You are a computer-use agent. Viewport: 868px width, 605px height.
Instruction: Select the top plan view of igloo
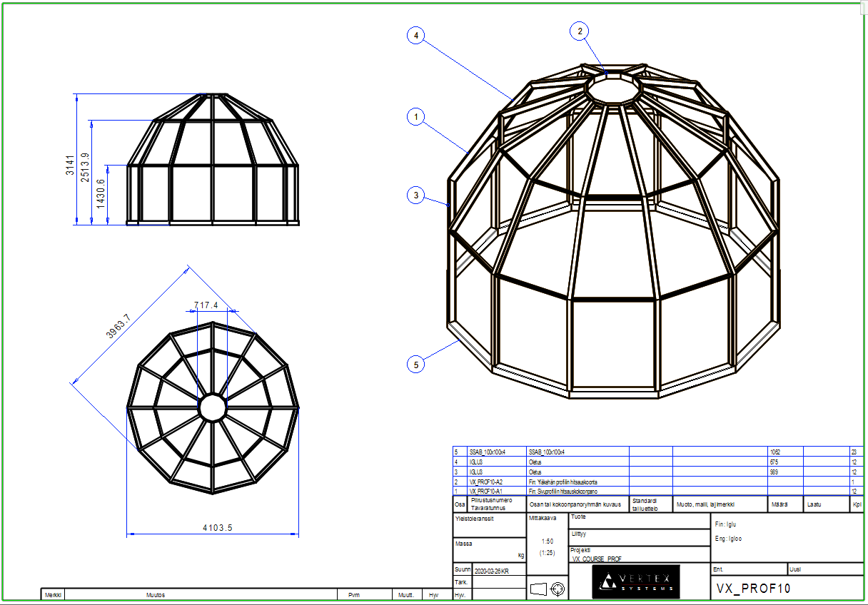pyautogui.click(x=212, y=407)
